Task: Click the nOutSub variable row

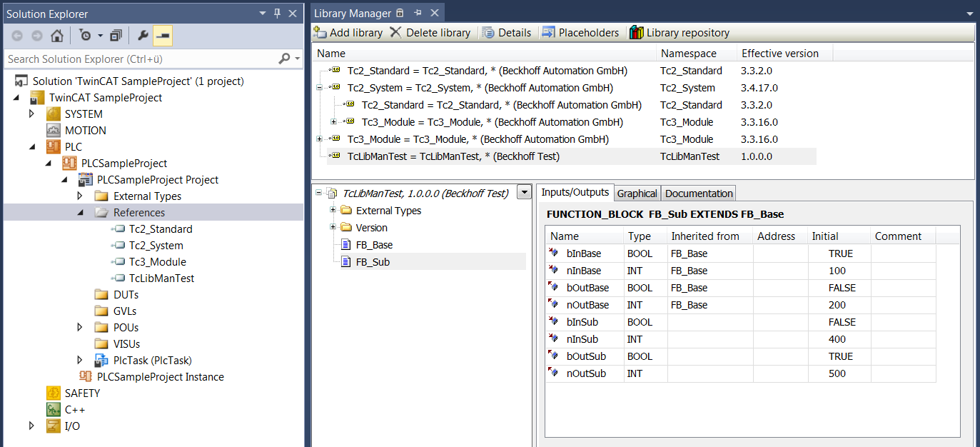Action: (741, 373)
